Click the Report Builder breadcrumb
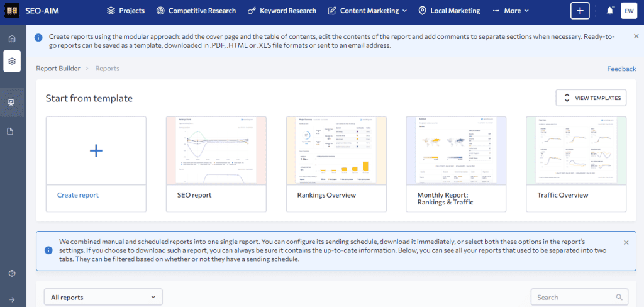Image resolution: width=644 pixels, height=307 pixels. click(x=58, y=69)
